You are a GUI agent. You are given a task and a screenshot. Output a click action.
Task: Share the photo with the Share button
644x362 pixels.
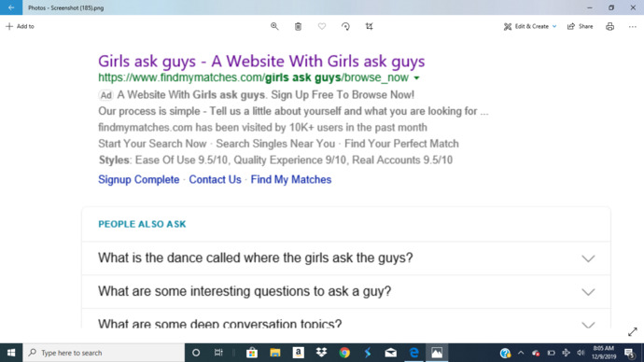click(x=581, y=26)
